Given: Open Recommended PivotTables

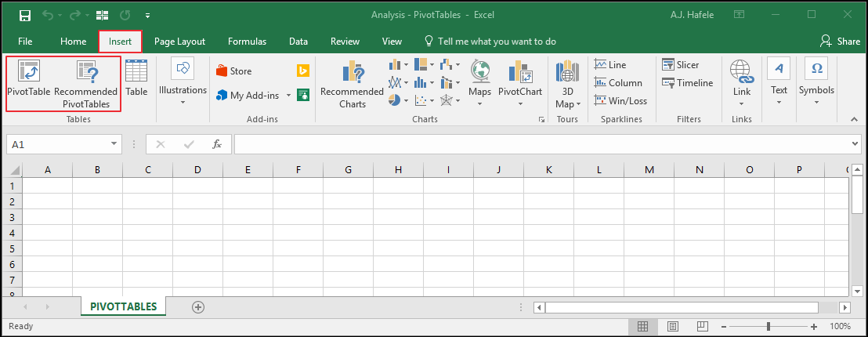Looking at the screenshot, I should (86, 84).
